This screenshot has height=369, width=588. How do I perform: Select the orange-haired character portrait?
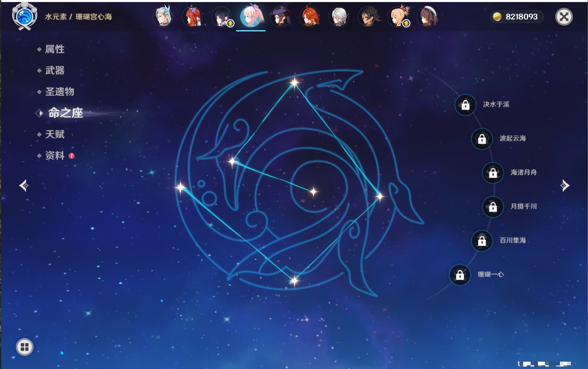coord(309,17)
